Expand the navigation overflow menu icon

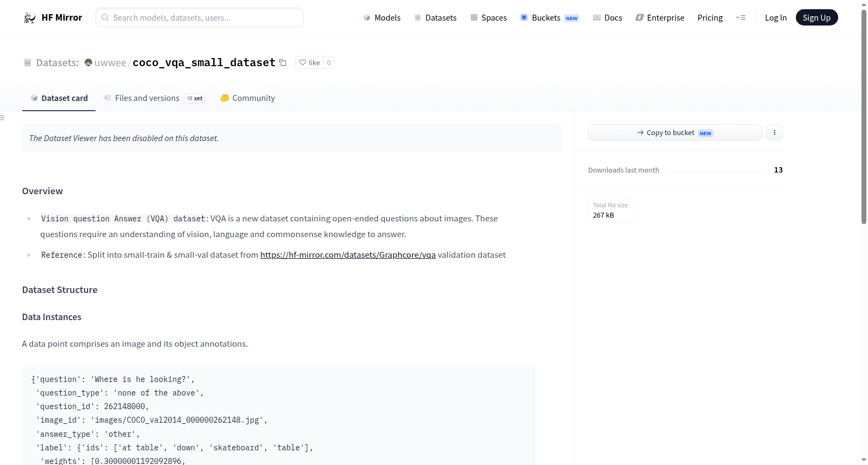click(741, 17)
